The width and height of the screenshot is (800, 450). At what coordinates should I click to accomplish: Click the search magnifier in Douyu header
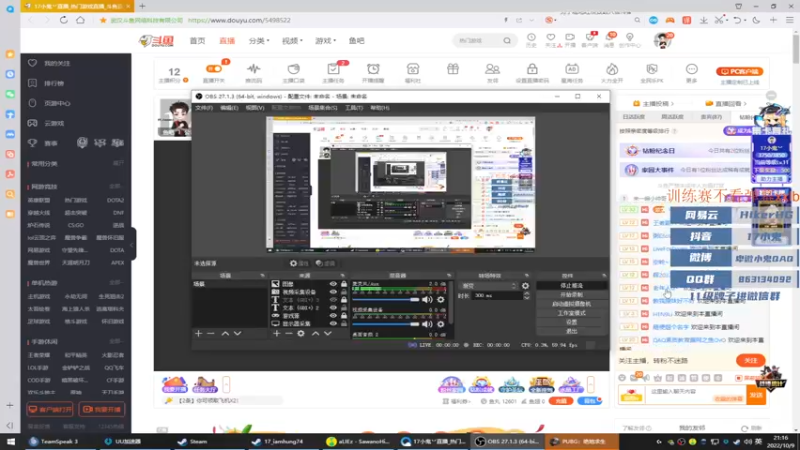coord(507,40)
